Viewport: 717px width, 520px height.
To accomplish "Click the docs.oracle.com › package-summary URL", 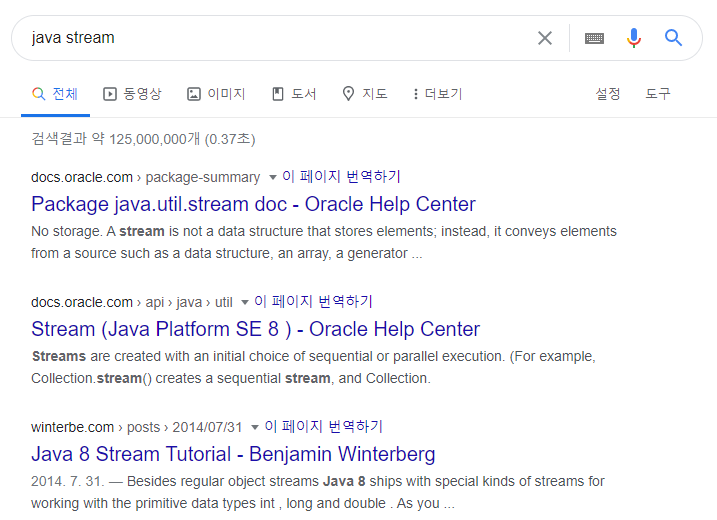I will (x=145, y=177).
